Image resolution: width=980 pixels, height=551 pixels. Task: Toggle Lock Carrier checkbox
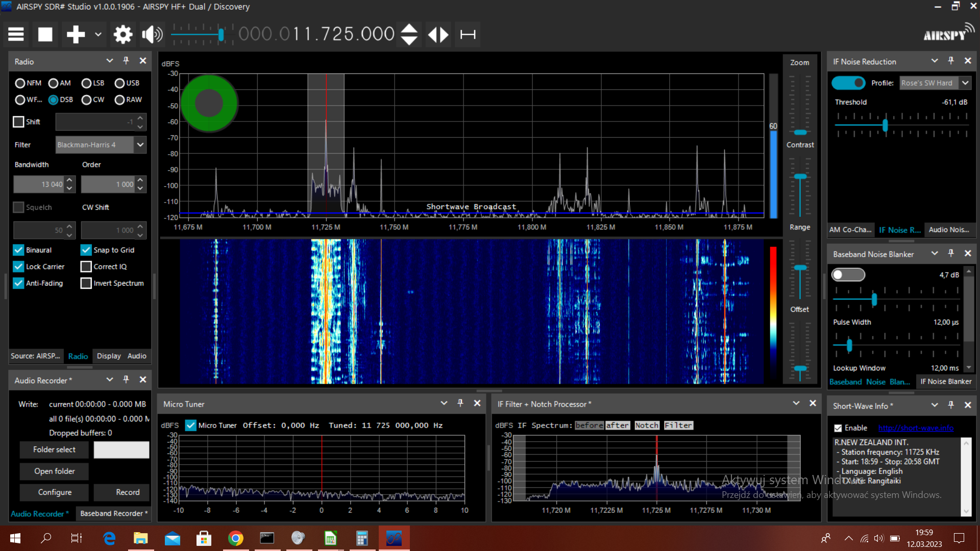coord(18,266)
